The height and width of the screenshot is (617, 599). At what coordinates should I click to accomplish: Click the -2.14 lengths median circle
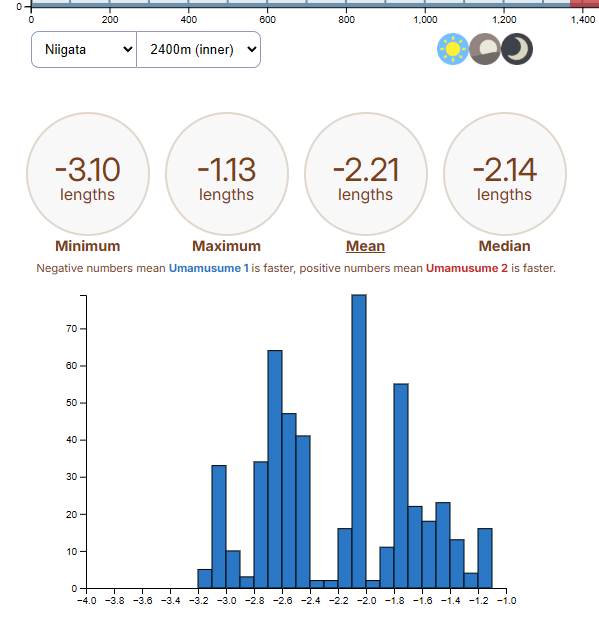[505, 174]
